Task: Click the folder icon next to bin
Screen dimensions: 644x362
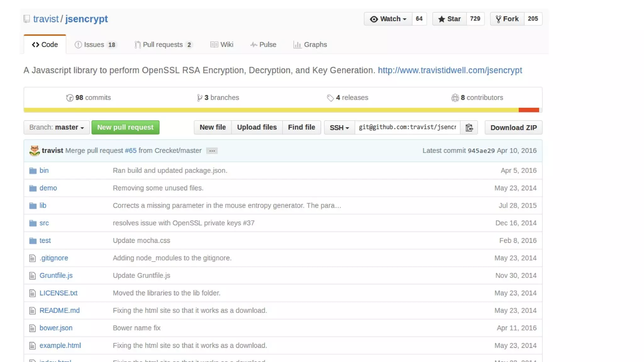Action: click(x=33, y=171)
